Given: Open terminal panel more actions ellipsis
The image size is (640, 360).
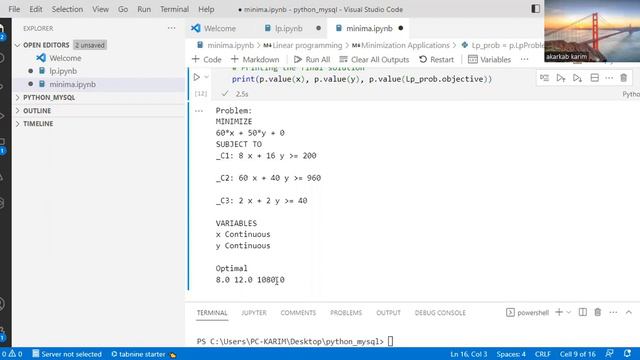Looking at the screenshot, I should pos(613,312).
